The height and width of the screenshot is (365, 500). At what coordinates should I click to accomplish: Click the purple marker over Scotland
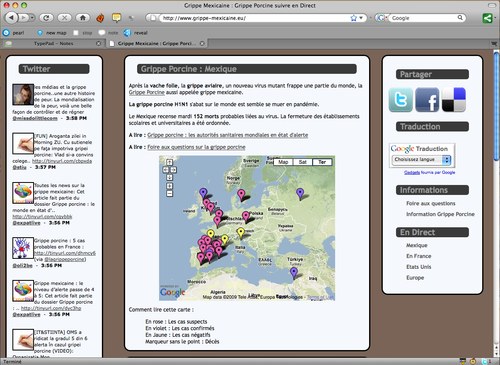point(203,193)
